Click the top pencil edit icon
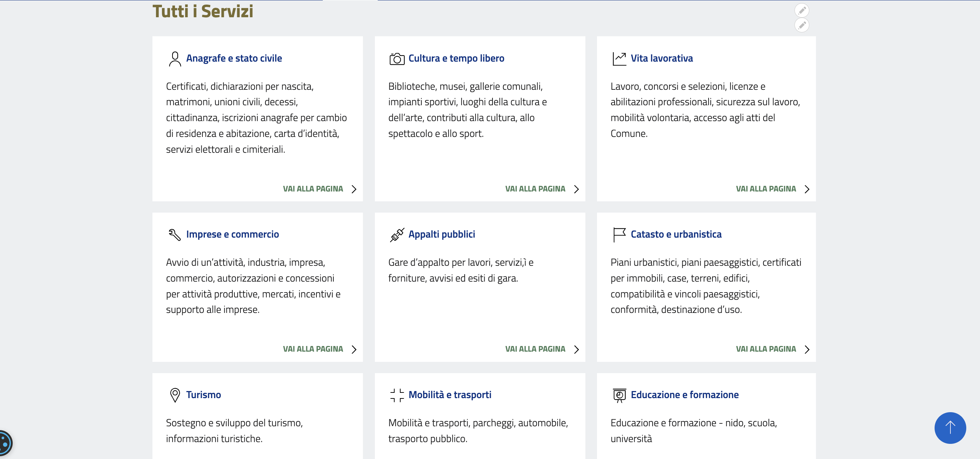This screenshot has height=459, width=980. click(x=802, y=10)
